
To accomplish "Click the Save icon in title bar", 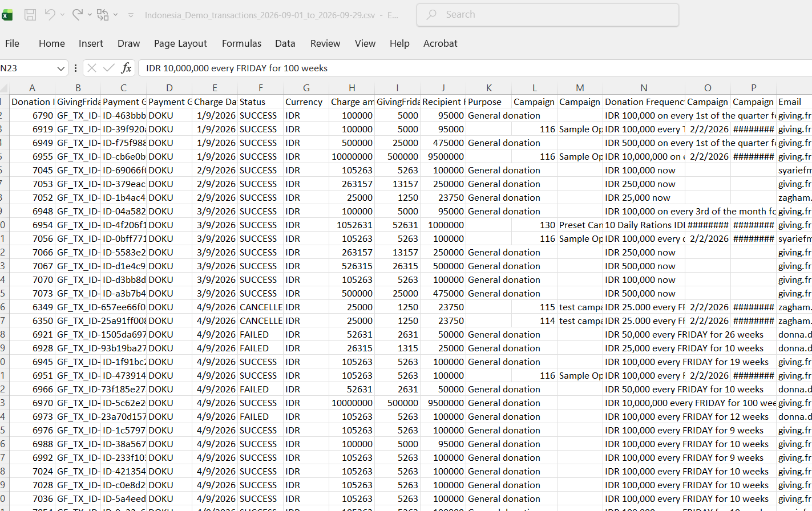I will (x=30, y=15).
